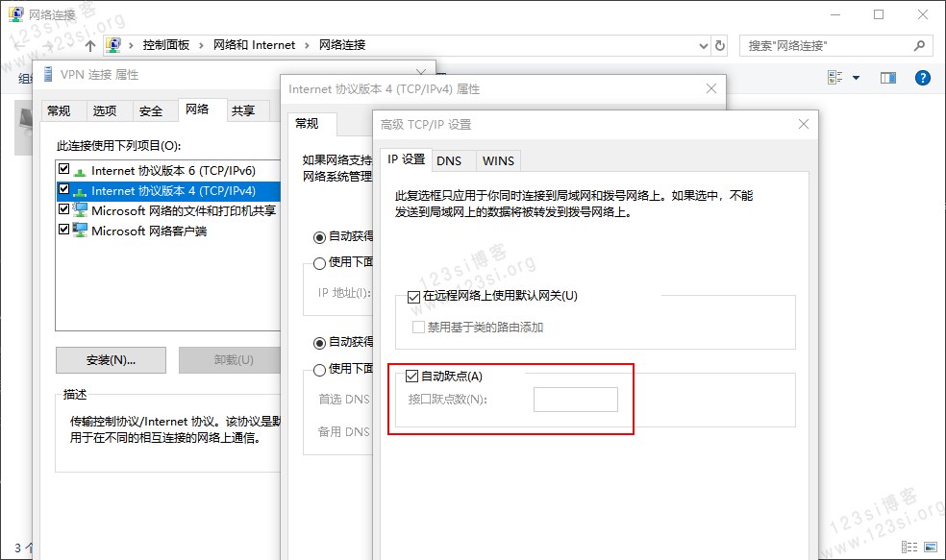Select Microsoft 网络客户端 list item

(148, 231)
